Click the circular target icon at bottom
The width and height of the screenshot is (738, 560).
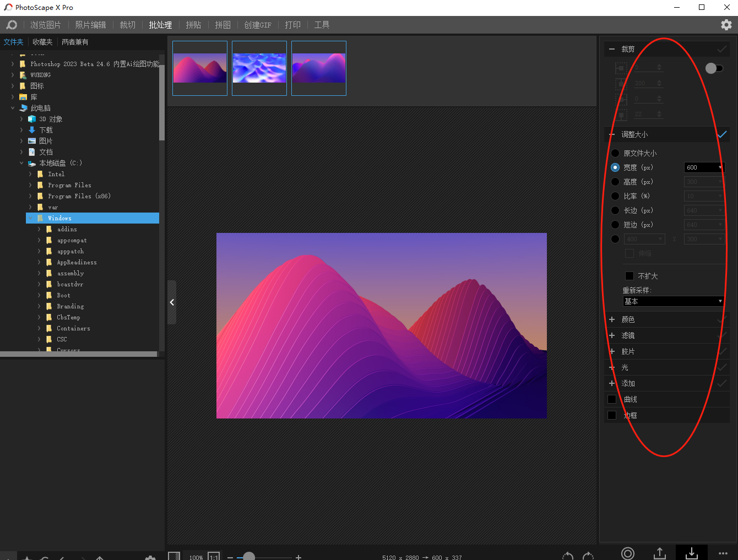[x=628, y=553]
